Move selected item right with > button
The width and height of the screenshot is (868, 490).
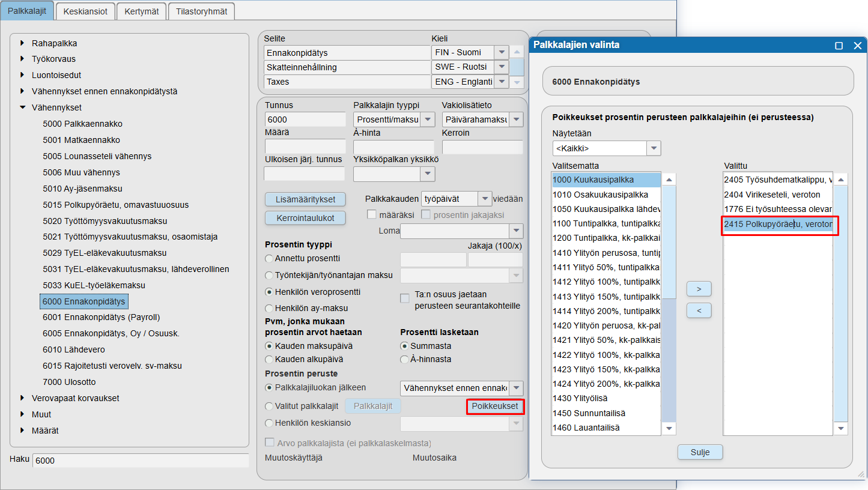coord(699,289)
